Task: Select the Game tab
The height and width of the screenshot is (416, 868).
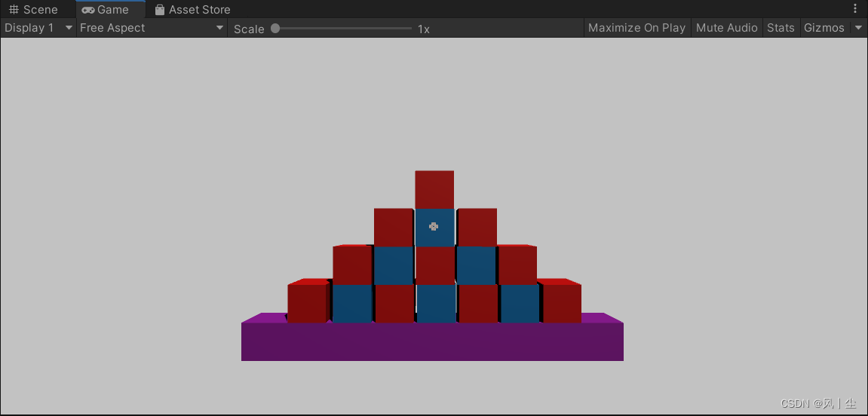Action: (x=110, y=9)
